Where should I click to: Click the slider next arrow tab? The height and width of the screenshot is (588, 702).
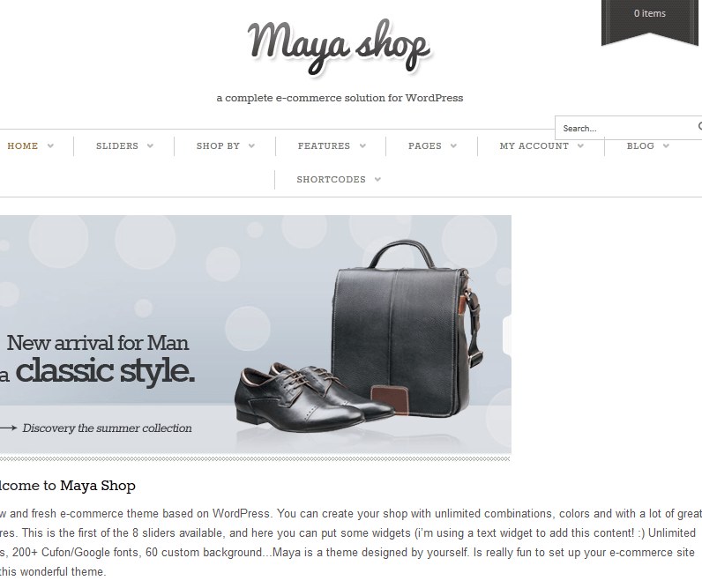(x=507, y=336)
